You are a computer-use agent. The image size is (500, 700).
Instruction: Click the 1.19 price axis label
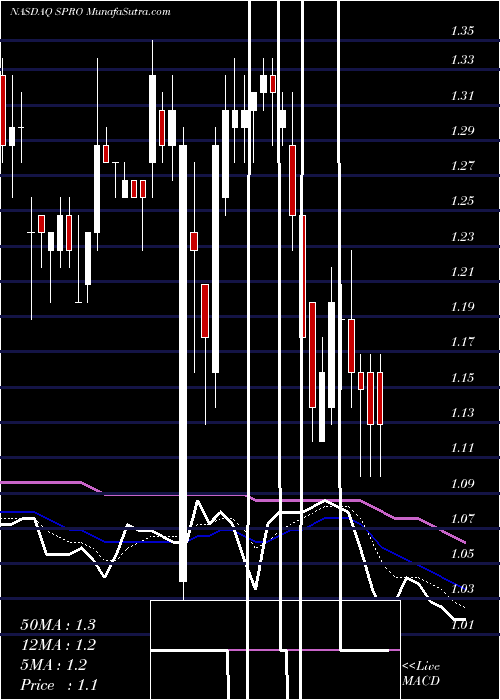pos(462,307)
